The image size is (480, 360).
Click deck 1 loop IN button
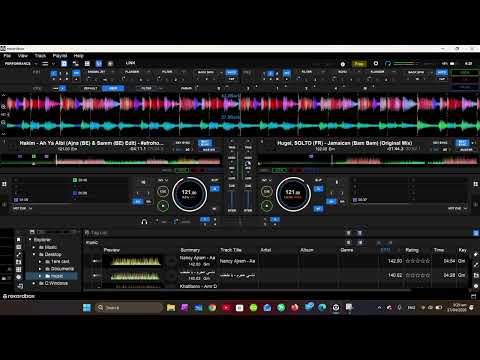coord(138,202)
